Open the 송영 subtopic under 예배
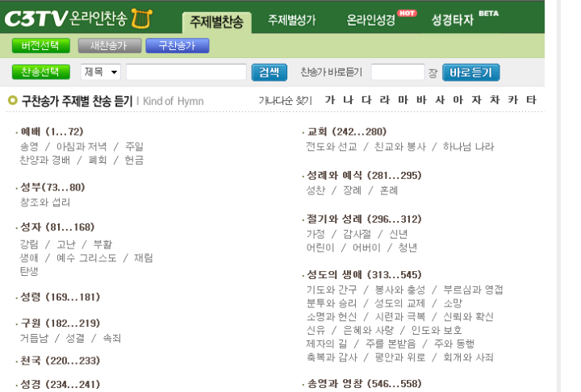 [29, 146]
